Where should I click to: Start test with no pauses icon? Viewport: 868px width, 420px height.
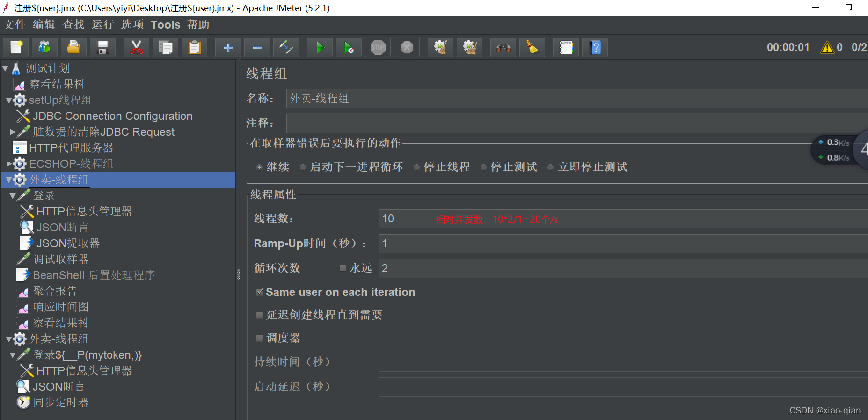[x=349, y=47]
